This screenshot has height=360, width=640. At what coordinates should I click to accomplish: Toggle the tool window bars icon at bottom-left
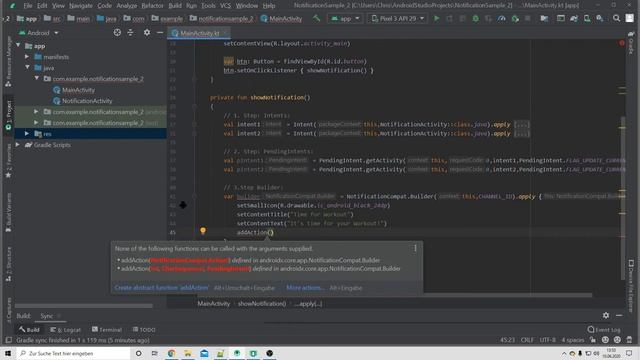click(8, 340)
